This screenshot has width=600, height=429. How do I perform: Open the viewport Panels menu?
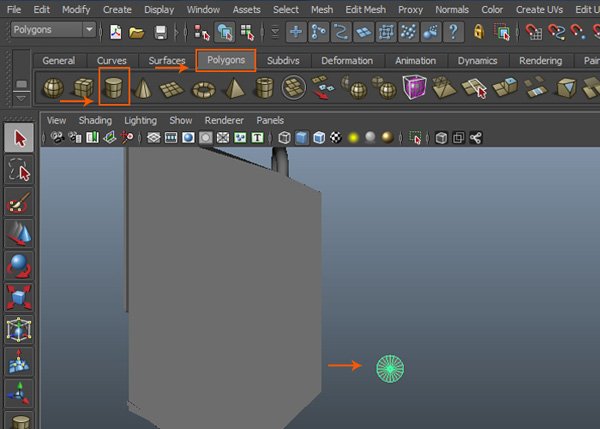(x=270, y=120)
